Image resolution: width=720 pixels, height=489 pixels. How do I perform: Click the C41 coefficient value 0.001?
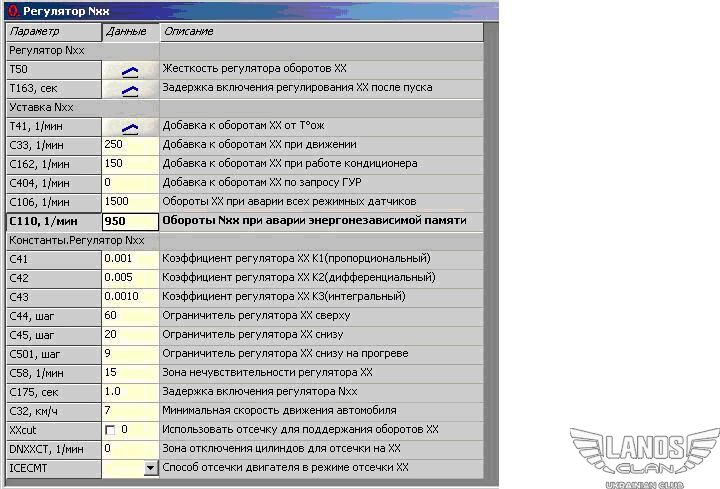point(130,259)
